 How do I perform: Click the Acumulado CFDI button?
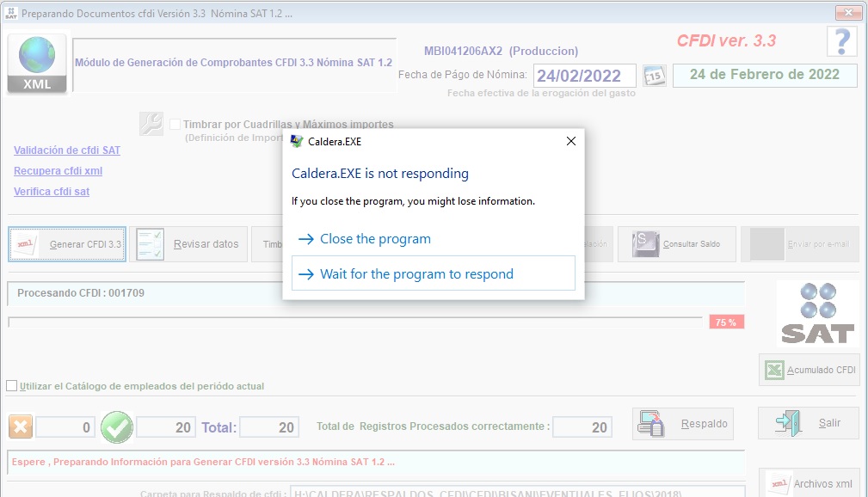click(x=810, y=370)
